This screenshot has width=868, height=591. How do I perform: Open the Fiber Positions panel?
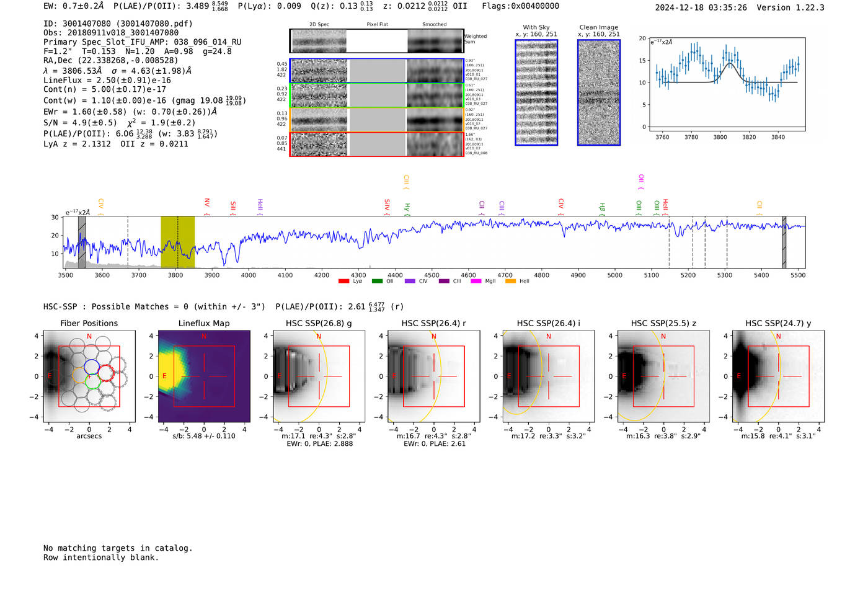coord(89,376)
